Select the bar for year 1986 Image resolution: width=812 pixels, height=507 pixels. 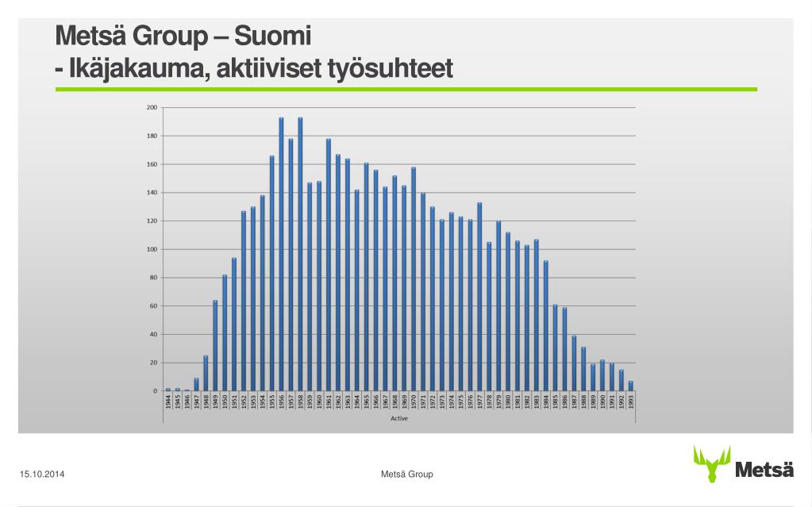pos(565,349)
